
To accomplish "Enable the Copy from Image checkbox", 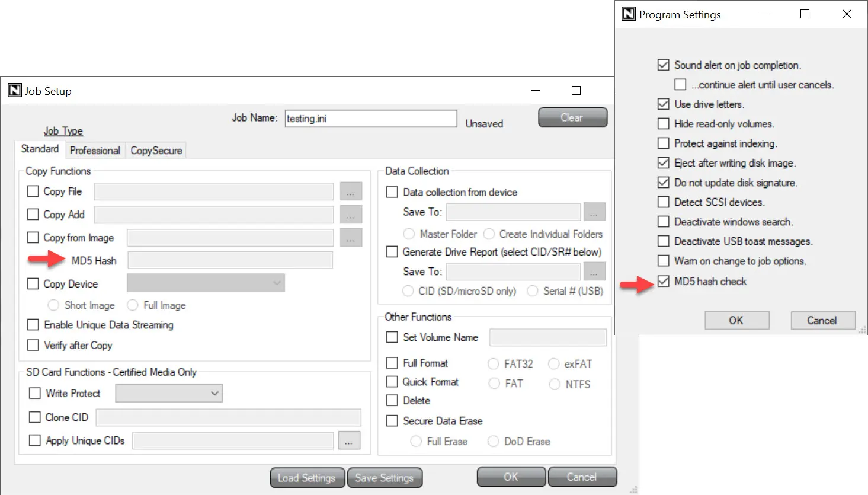I will (33, 238).
